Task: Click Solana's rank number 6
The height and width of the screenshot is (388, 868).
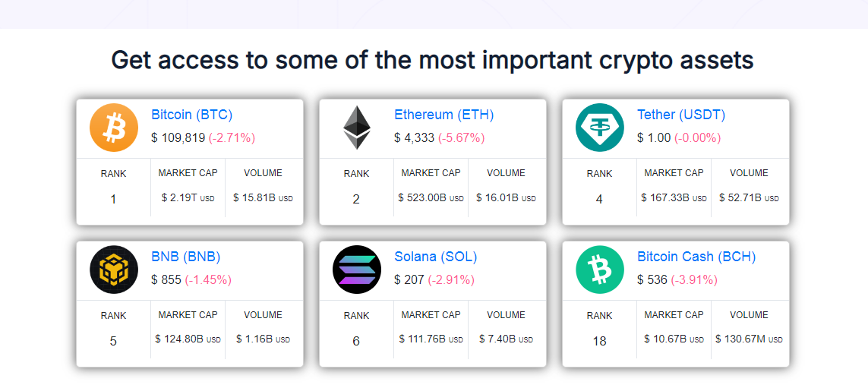Action: click(356, 341)
